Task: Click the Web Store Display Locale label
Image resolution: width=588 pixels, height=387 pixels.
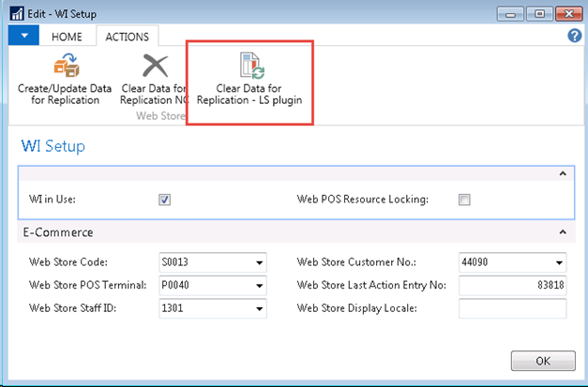Action: point(357,308)
